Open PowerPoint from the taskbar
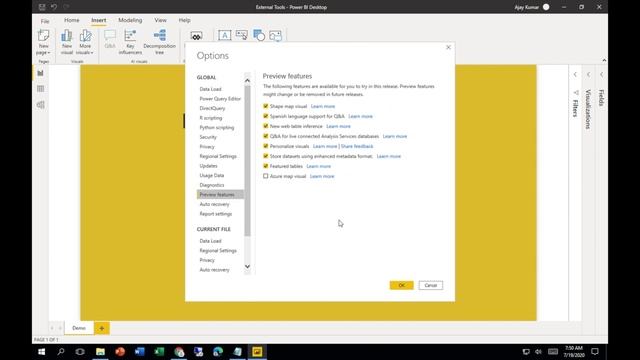The image size is (640, 360). tap(120, 351)
